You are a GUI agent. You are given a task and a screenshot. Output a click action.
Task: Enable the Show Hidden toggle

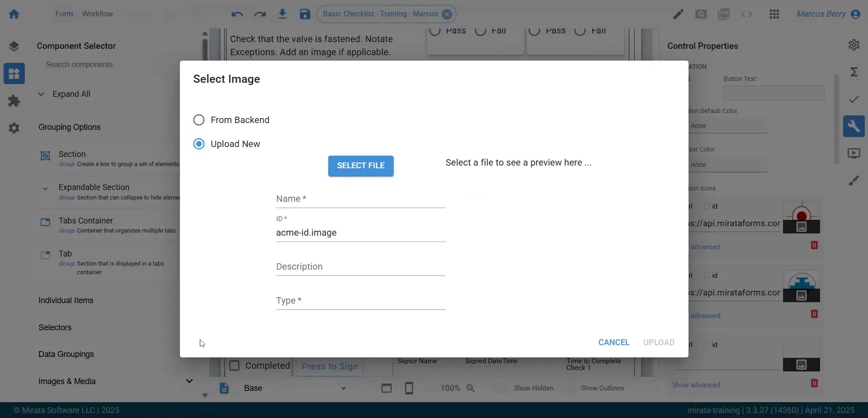point(500,388)
